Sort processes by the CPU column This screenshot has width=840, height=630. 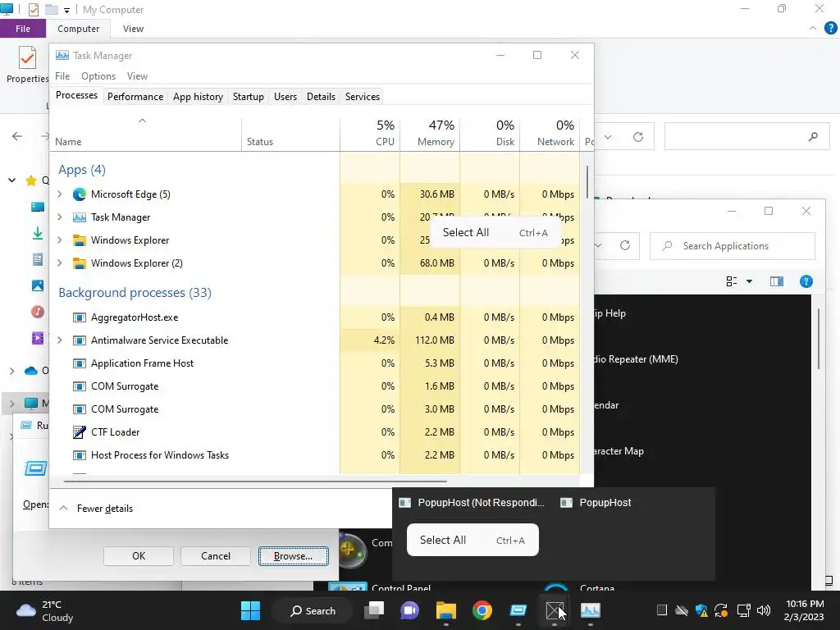point(370,133)
